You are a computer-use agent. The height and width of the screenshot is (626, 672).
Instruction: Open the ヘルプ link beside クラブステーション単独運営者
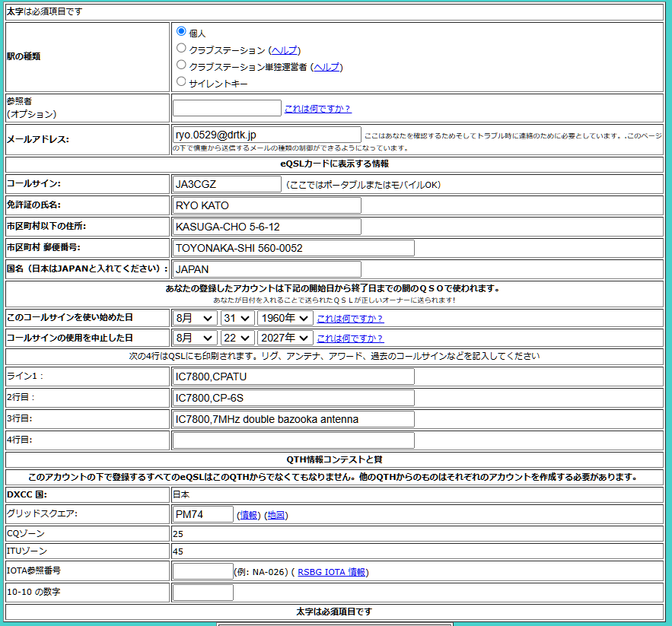pyautogui.click(x=326, y=67)
